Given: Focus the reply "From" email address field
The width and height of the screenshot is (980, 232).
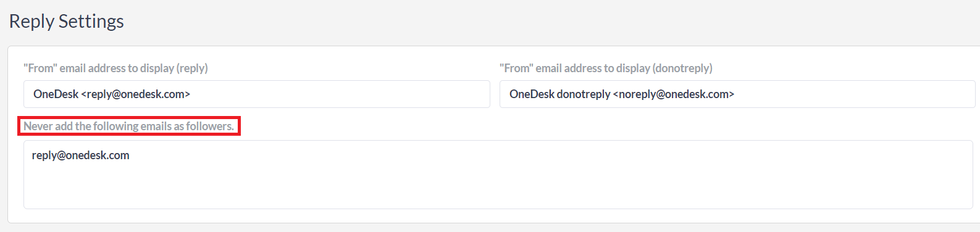Looking at the screenshot, I should (257, 94).
